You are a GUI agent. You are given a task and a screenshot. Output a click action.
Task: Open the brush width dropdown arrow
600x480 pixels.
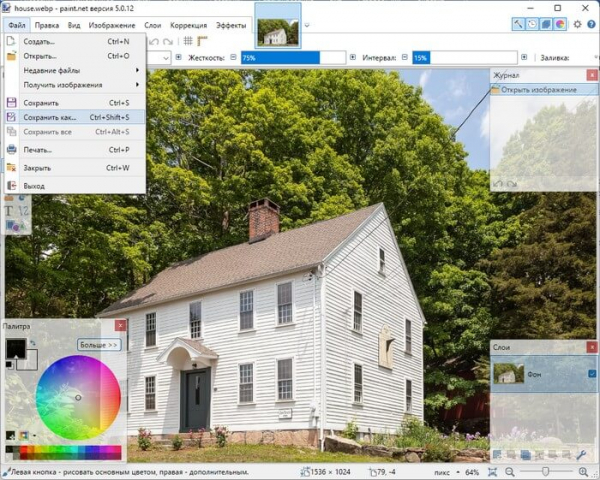pos(166,58)
